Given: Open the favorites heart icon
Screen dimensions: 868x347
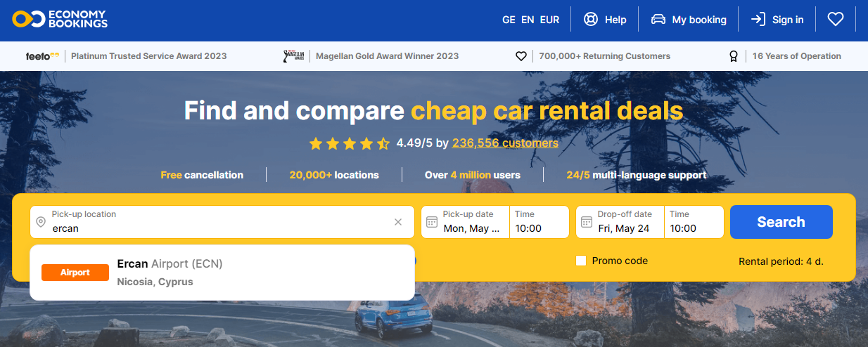Looking at the screenshot, I should 835,20.
